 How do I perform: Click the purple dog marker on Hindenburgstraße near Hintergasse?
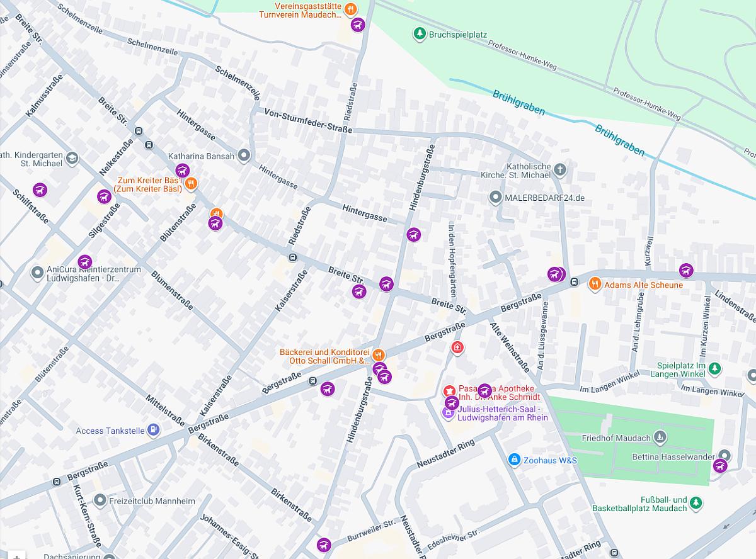(x=414, y=235)
